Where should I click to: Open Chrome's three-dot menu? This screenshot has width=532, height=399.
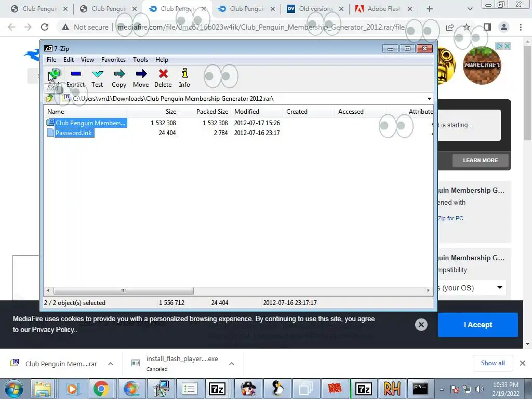[x=521, y=27]
